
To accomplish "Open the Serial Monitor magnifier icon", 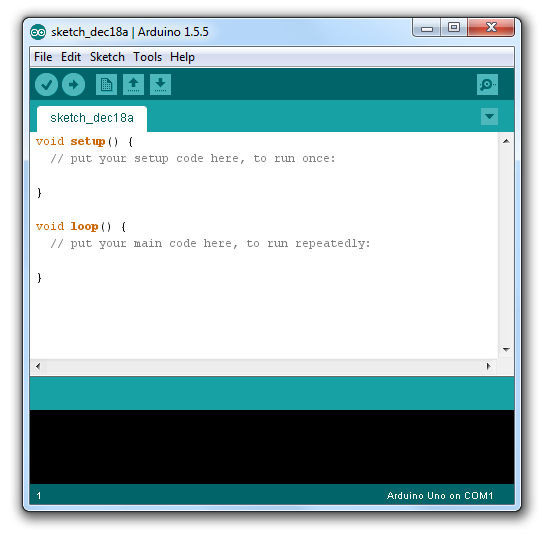I will (x=487, y=85).
